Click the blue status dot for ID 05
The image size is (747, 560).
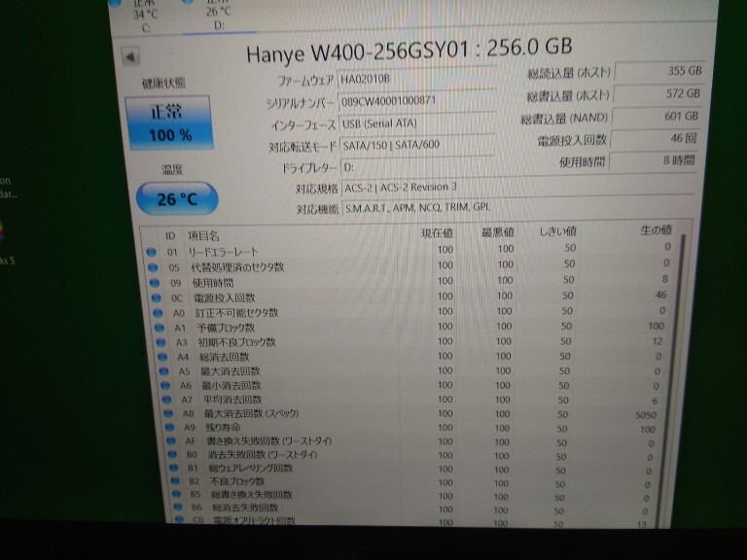click(x=154, y=267)
